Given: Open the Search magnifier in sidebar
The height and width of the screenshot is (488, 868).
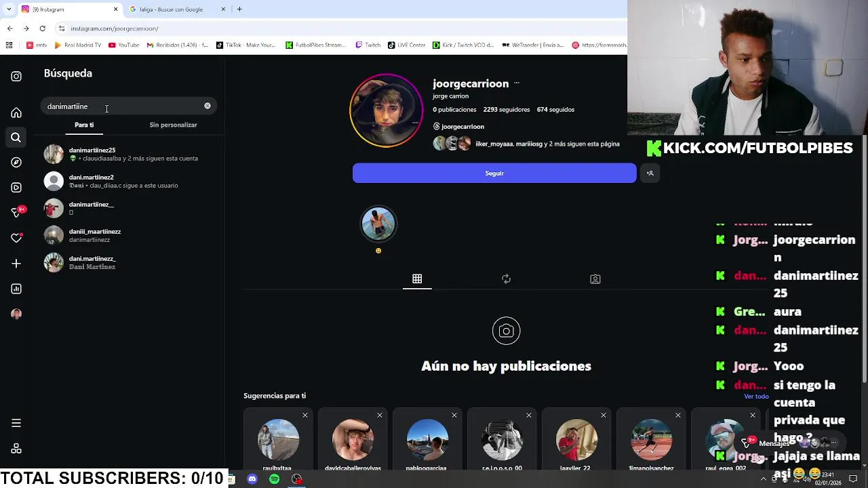Looking at the screenshot, I should point(16,138).
